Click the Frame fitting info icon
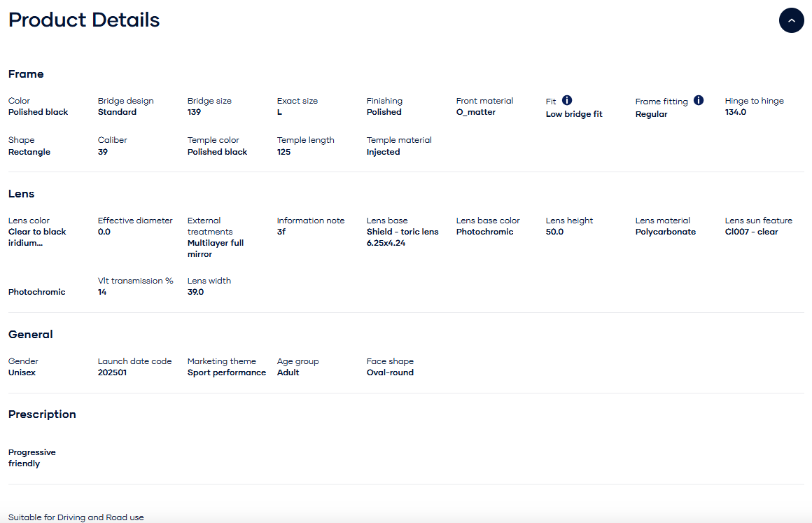The image size is (812, 523). [699, 100]
